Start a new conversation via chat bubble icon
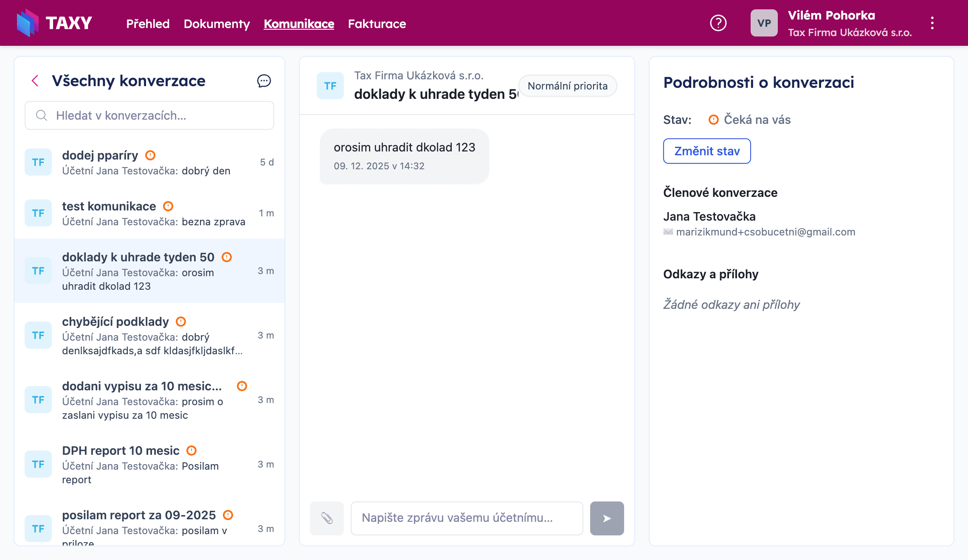968x560 pixels. [264, 81]
